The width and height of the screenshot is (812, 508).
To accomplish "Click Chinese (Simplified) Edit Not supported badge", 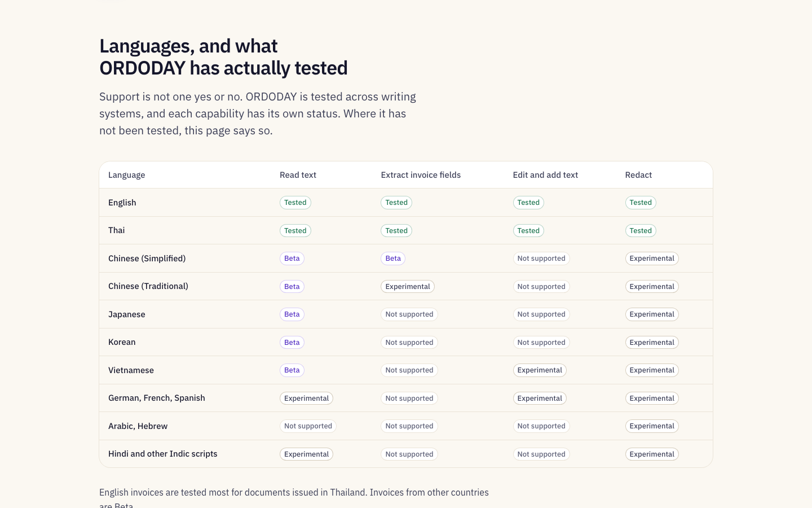I will (x=541, y=259).
